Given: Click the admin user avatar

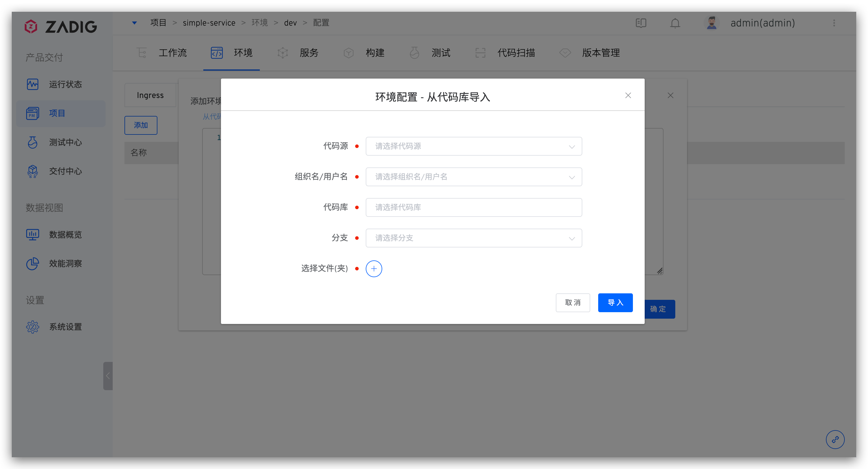Looking at the screenshot, I should pyautogui.click(x=711, y=23).
